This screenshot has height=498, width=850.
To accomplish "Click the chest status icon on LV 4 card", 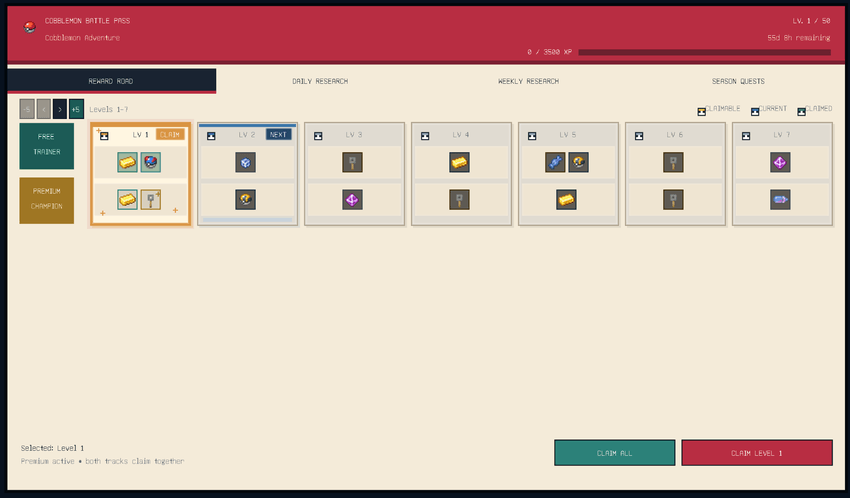I will 425,136.
